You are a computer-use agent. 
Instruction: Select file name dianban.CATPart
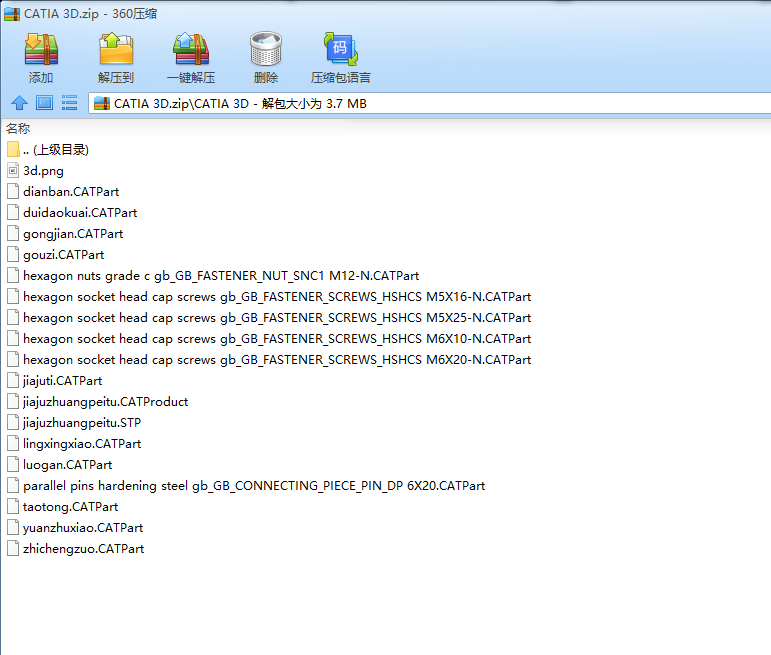tap(71, 192)
